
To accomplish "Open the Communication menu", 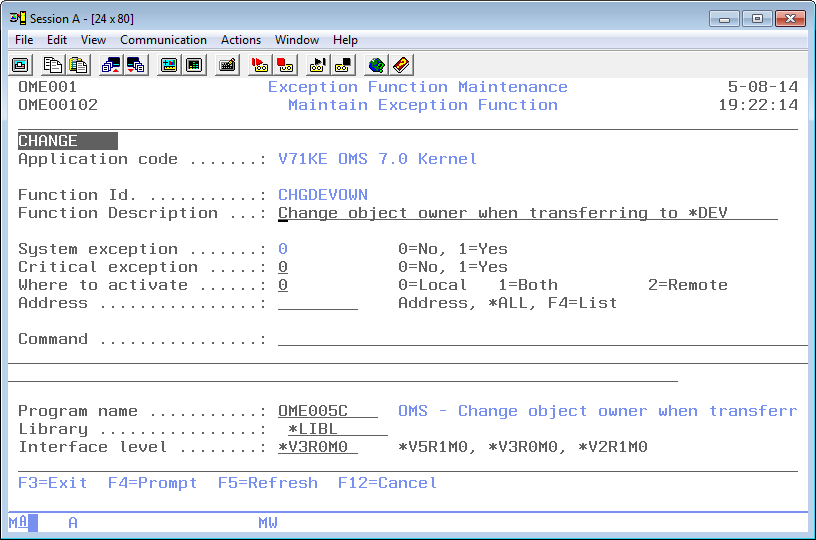I will pyautogui.click(x=163, y=40).
